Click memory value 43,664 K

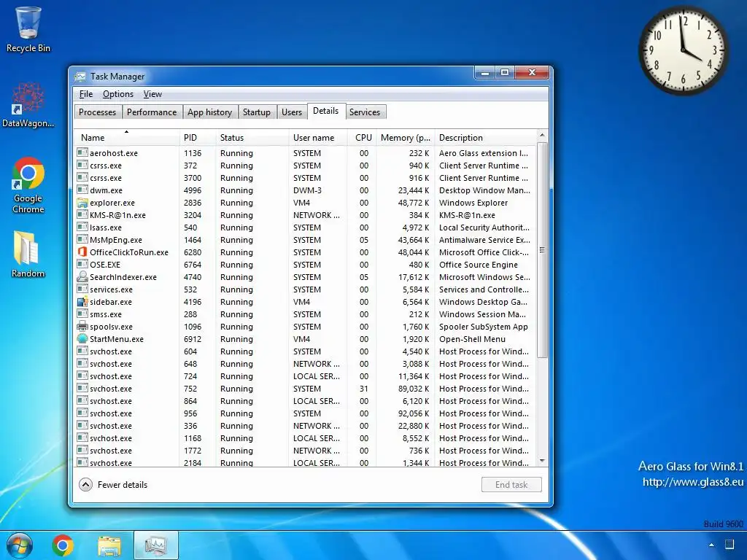click(413, 240)
